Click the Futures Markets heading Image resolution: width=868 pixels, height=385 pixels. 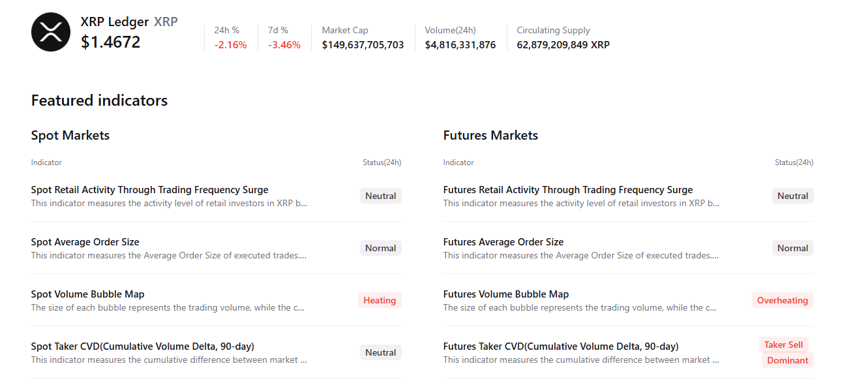coord(491,136)
